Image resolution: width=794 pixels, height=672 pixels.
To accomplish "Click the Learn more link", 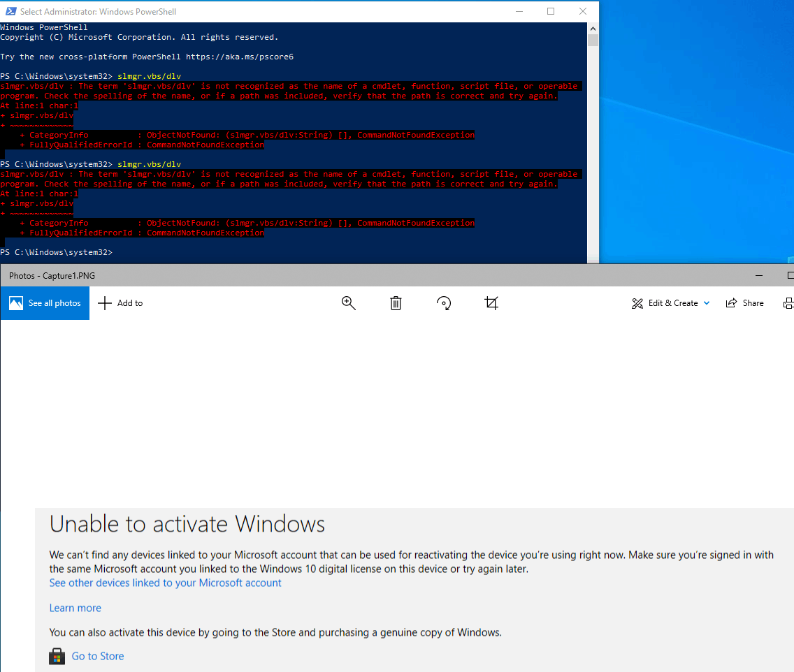I will pyautogui.click(x=75, y=608).
